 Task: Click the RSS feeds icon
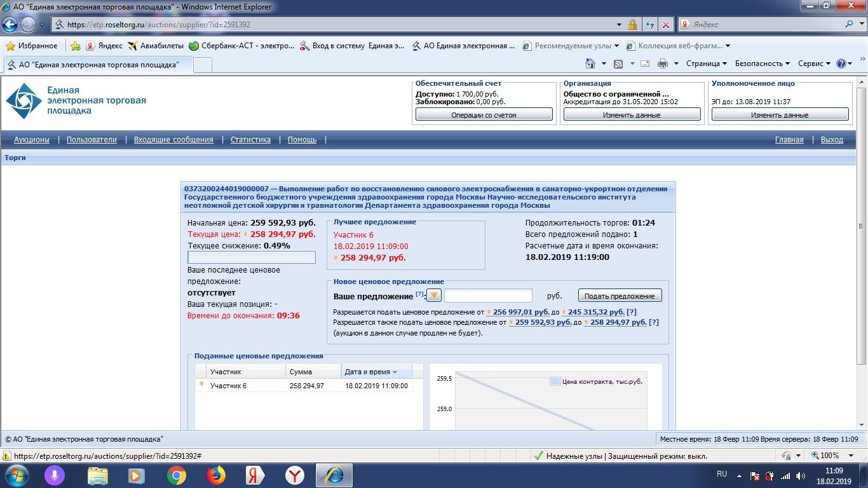[x=618, y=64]
